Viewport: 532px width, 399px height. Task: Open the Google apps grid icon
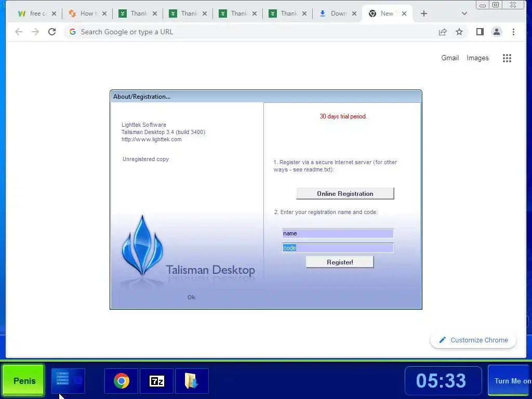507,58
